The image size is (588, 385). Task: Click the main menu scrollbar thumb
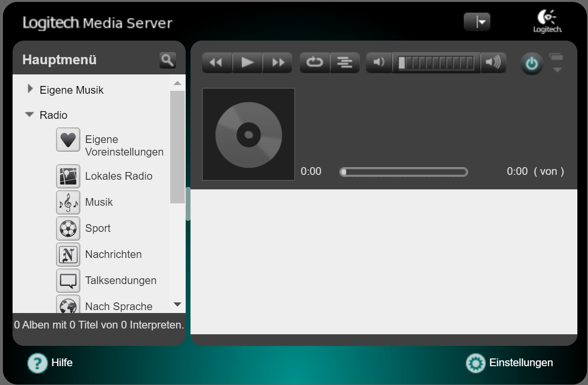pos(177,147)
